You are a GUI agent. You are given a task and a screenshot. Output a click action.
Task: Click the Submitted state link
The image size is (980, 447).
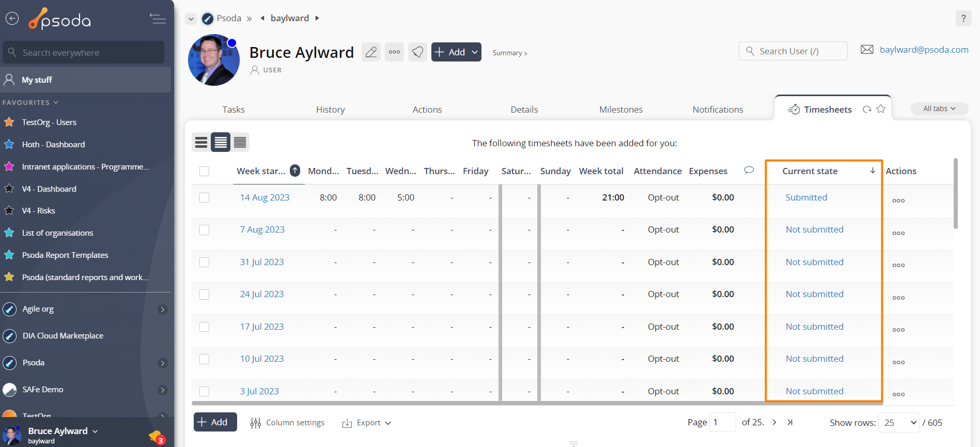pyautogui.click(x=806, y=197)
